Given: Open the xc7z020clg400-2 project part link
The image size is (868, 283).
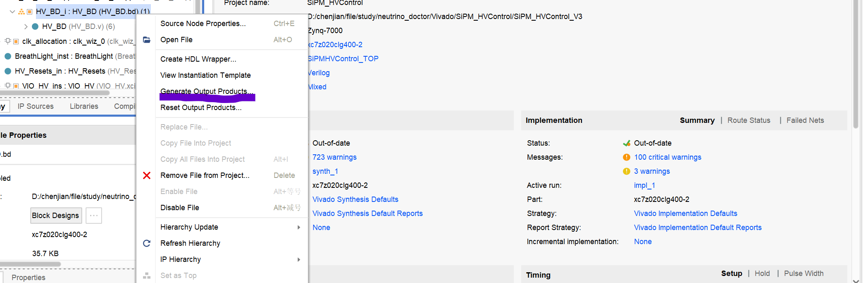Looking at the screenshot, I should 335,45.
